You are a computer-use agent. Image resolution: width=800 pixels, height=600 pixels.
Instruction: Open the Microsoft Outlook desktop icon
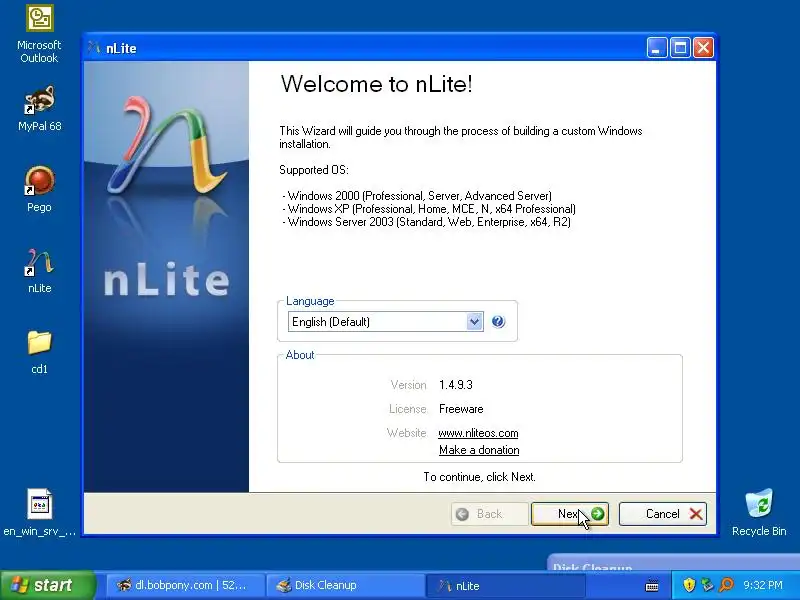[x=39, y=35]
